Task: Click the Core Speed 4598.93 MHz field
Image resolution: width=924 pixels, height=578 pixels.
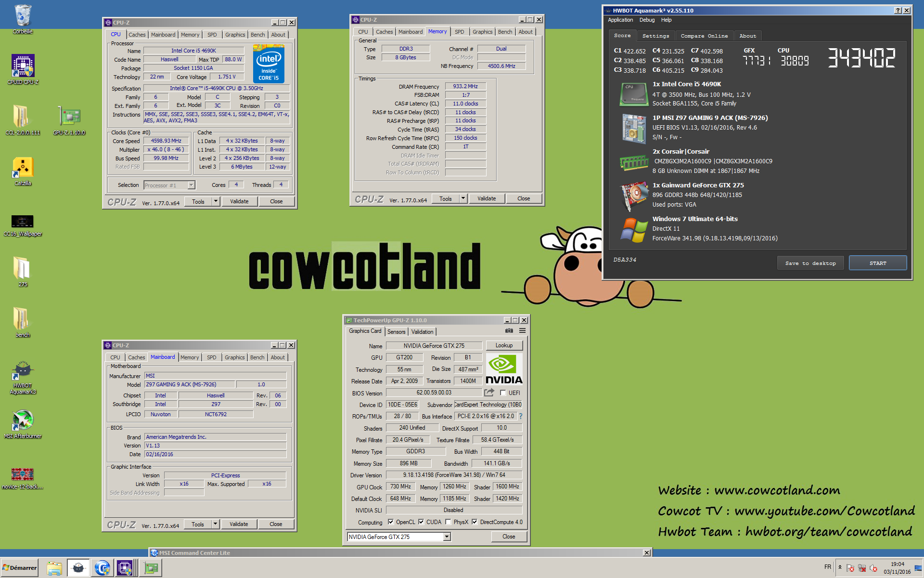Action: tap(166, 141)
